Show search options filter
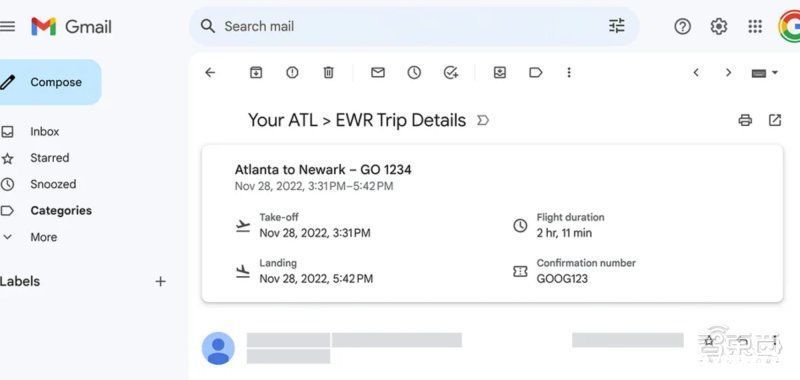The image size is (800, 380). point(616,26)
